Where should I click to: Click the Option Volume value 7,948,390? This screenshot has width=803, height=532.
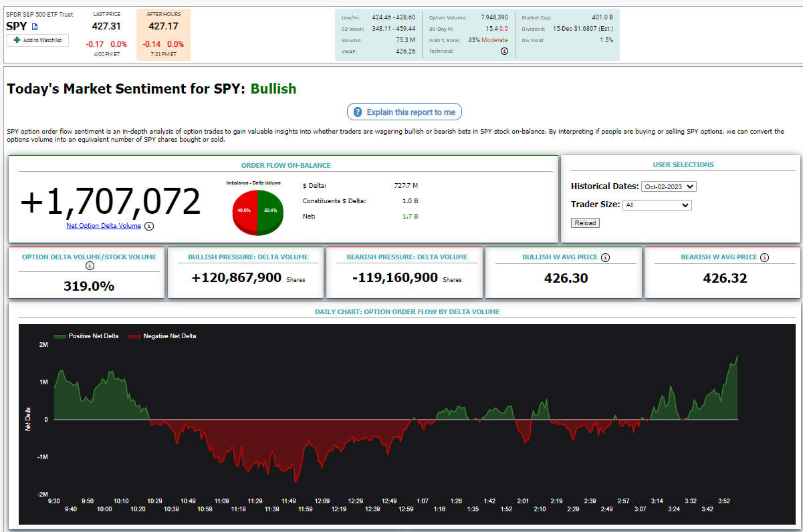tap(494, 17)
